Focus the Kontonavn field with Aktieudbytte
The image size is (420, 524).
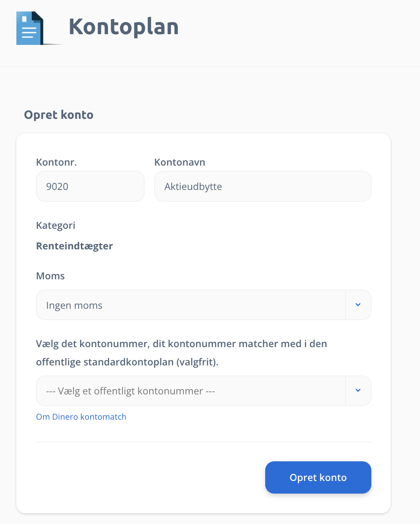coord(263,186)
